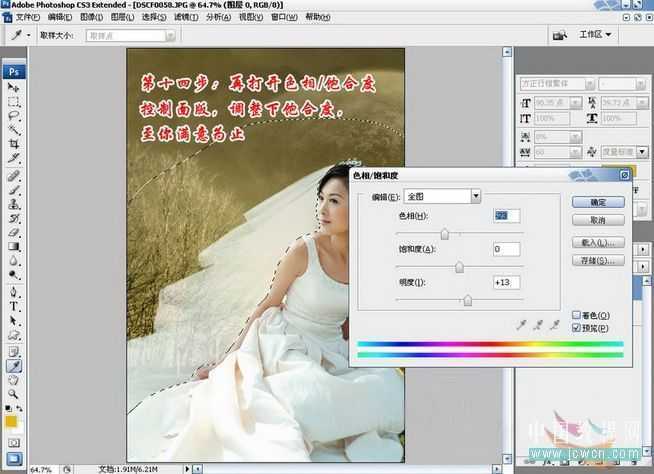
Task: Select the Magic Wand tool
Action: pyautogui.click(x=13, y=130)
